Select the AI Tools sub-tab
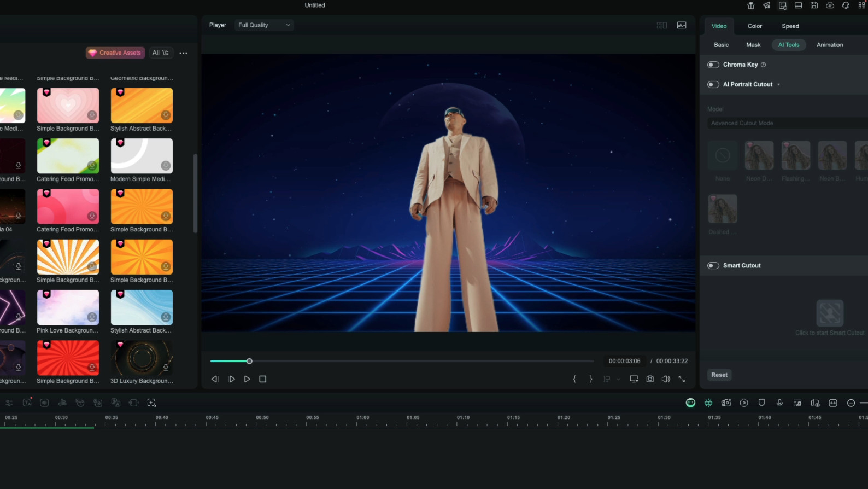 click(x=789, y=45)
